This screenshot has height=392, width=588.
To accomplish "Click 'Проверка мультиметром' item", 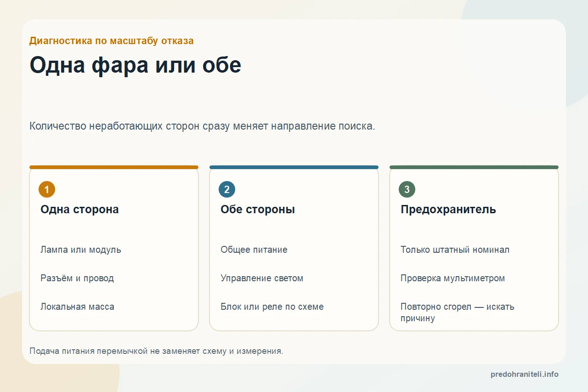I will tap(452, 278).
